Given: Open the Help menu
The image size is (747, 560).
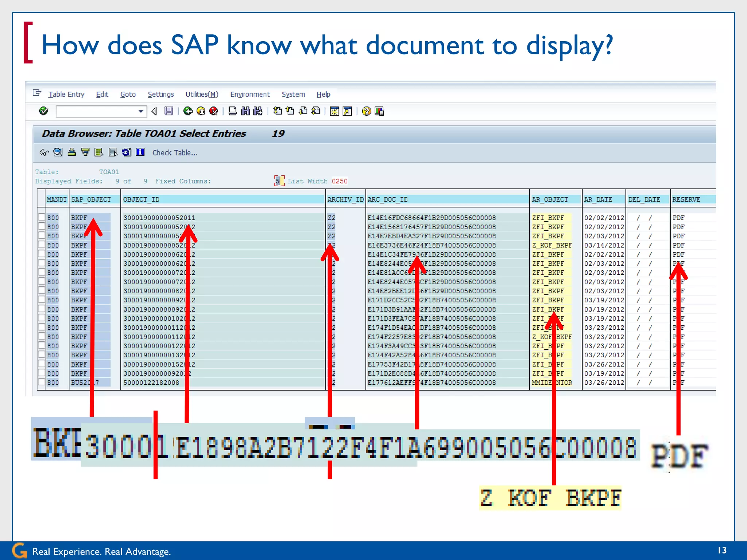Looking at the screenshot, I should (x=324, y=94).
